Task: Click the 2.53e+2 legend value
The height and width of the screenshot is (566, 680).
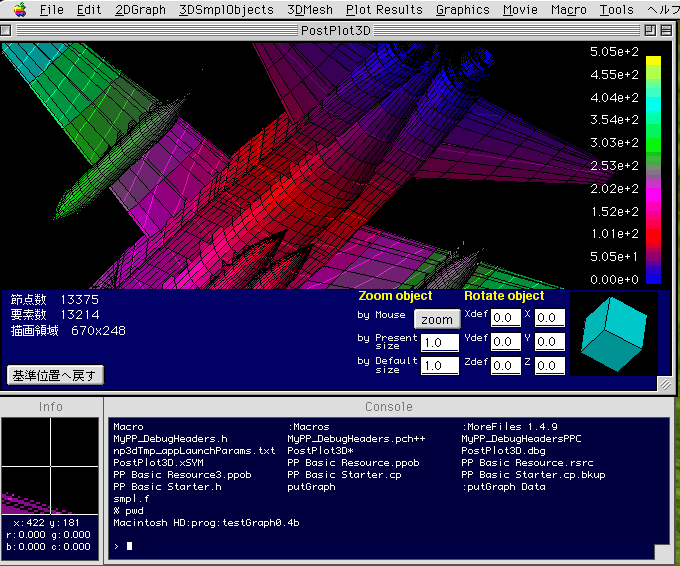Action: [614, 165]
